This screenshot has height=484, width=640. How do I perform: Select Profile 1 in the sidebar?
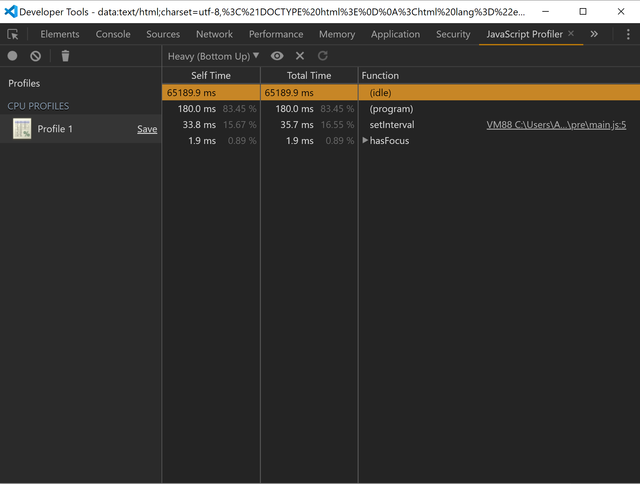tap(81, 129)
